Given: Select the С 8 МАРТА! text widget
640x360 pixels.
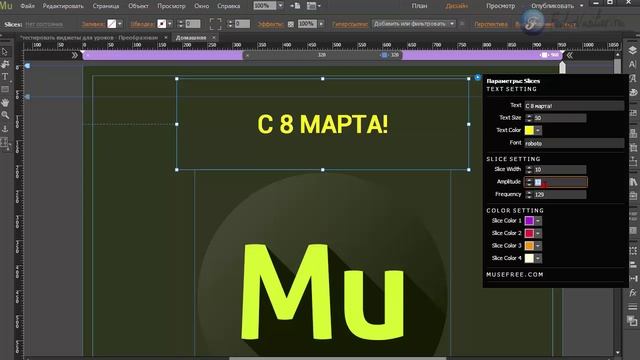Looking at the screenshot, I should [322, 124].
